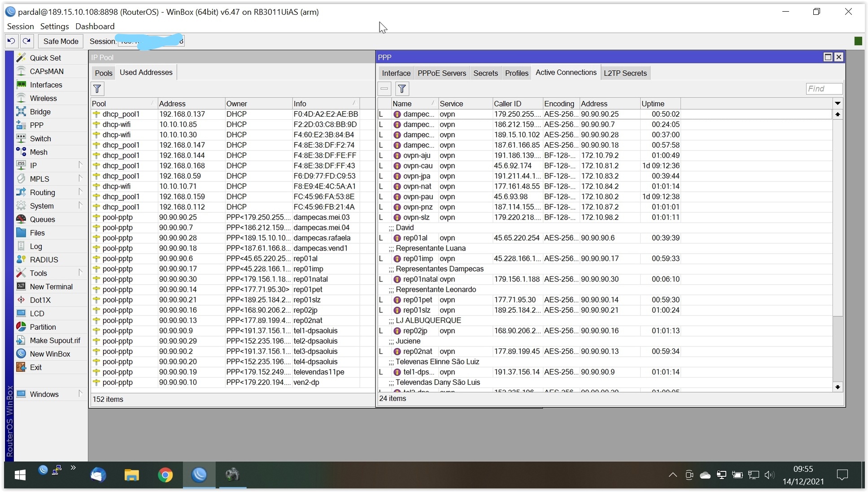Open the Bridge menu item

tap(40, 112)
